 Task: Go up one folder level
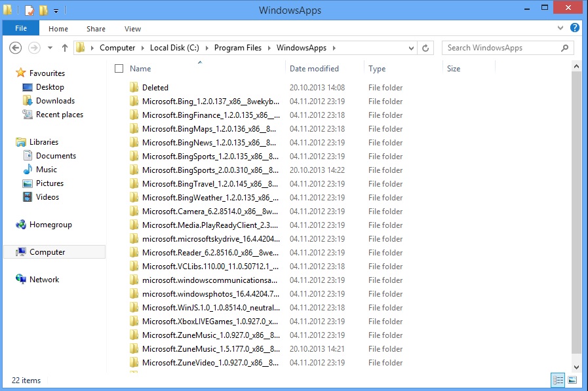[64, 48]
